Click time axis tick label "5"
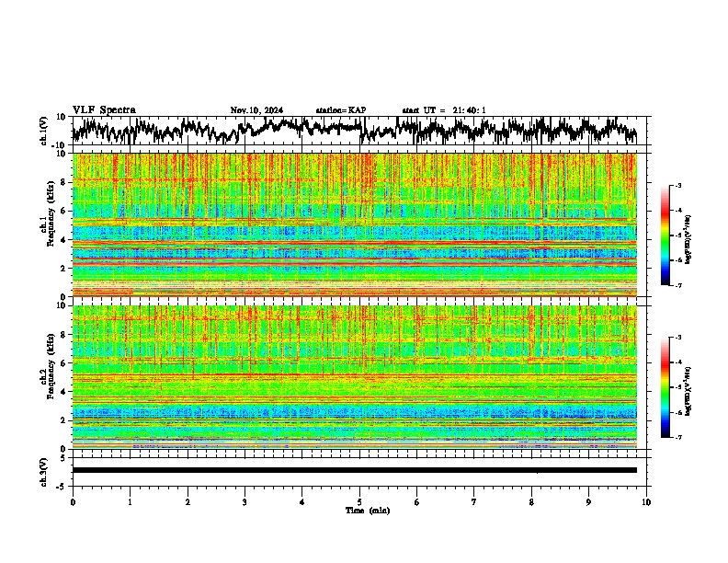This screenshot has width=728, height=563. [359, 502]
